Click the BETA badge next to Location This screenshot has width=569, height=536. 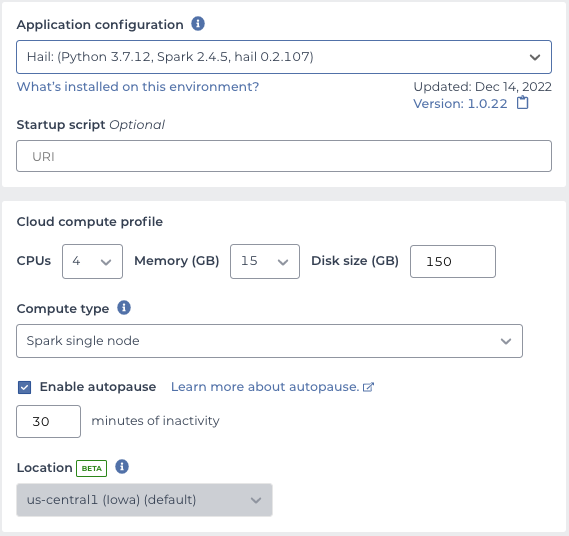[x=91, y=468]
